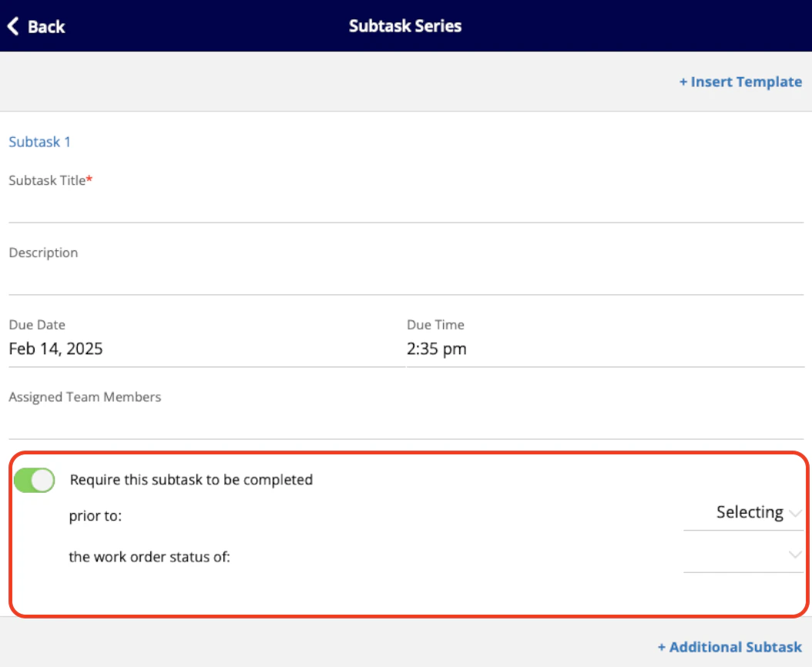Go back using the Back arrow

pyautogui.click(x=35, y=26)
